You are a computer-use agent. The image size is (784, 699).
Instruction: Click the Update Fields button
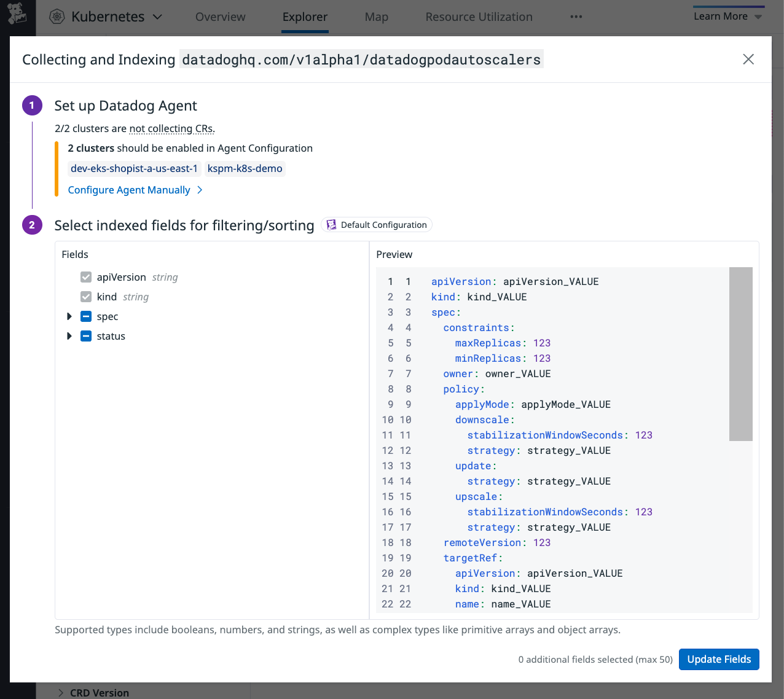tap(719, 659)
